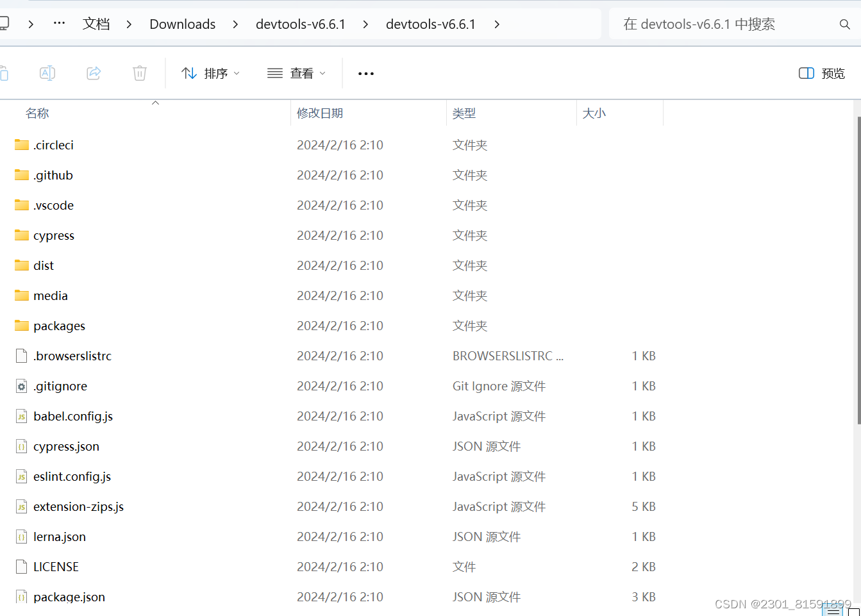Image resolution: width=861 pixels, height=616 pixels.
Task: Navigate to 文档 in the breadcrumb
Action: tap(97, 24)
